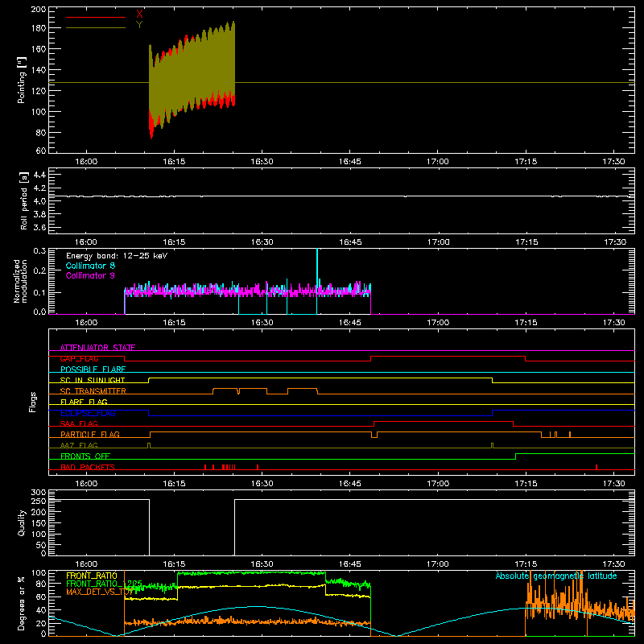Click the FRONT_RATIO legend label

click(x=92, y=576)
